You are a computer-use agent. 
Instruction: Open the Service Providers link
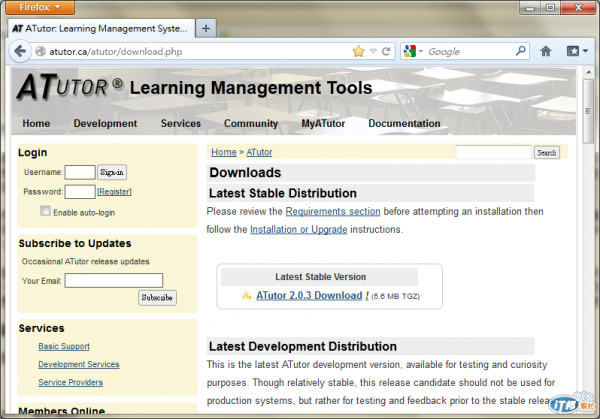point(70,382)
